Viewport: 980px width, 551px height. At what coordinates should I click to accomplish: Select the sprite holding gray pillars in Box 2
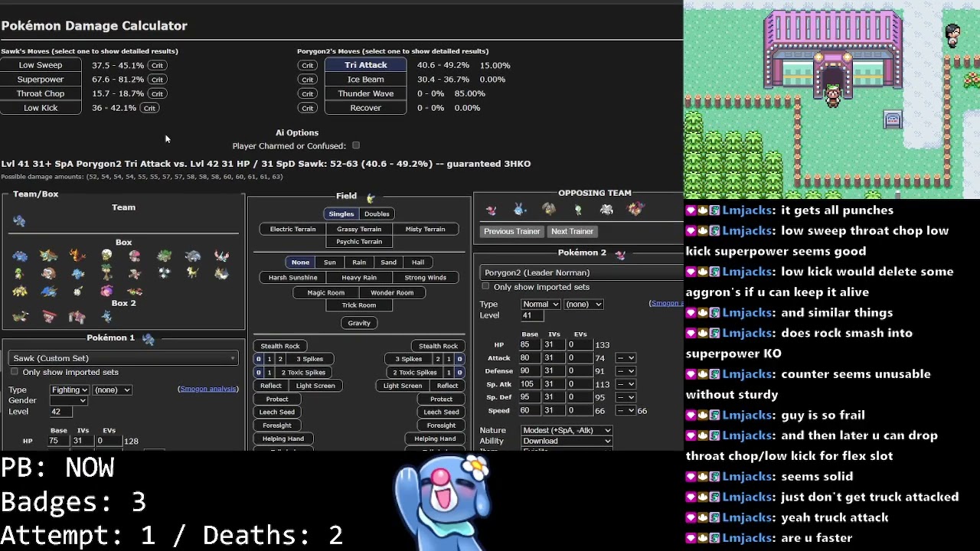coord(77,316)
